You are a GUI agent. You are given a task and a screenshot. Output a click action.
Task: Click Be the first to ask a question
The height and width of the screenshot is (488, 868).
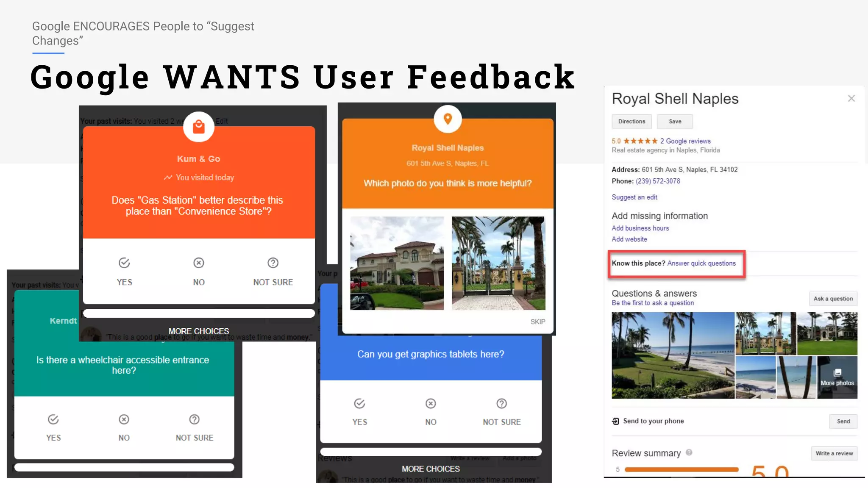pos(653,303)
